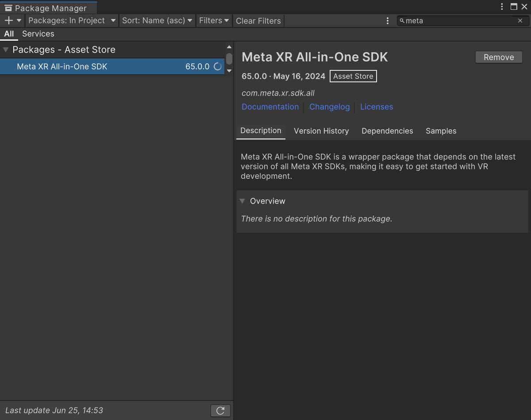
Task: Open the Samples tab
Action: pyautogui.click(x=441, y=131)
